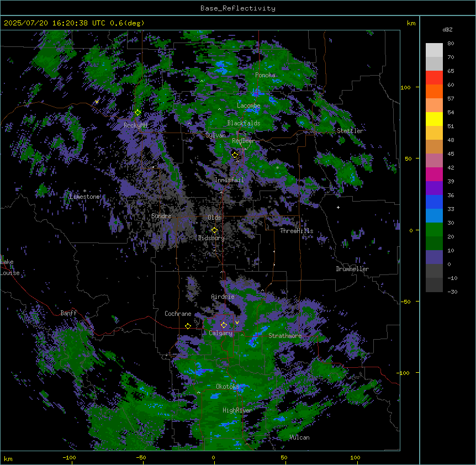476x465 pixels.
Task: Click the 100 tick on the right axis
Action: point(405,87)
